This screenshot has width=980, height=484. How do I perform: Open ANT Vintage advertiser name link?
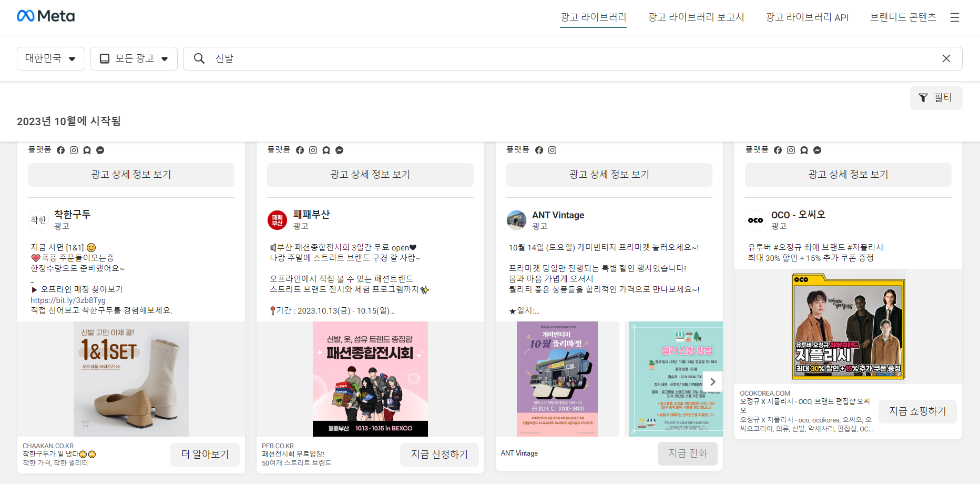point(558,215)
